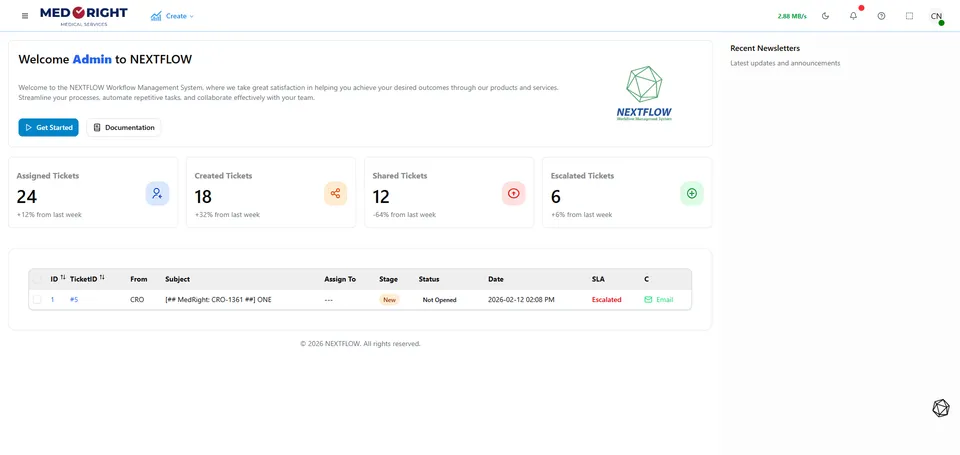Click the Recent Newsletters heading
The width and height of the screenshot is (960, 455).
(x=765, y=48)
